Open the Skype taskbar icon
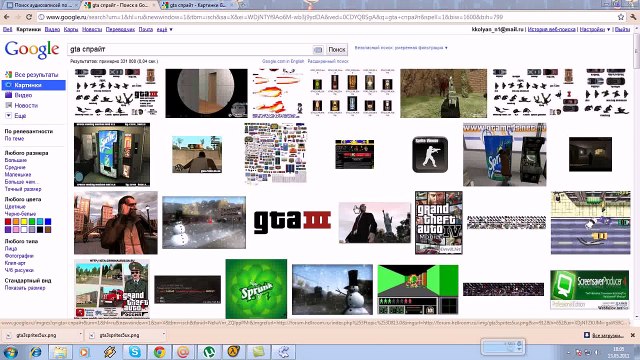The image size is (640, 360). click(134, 352)
